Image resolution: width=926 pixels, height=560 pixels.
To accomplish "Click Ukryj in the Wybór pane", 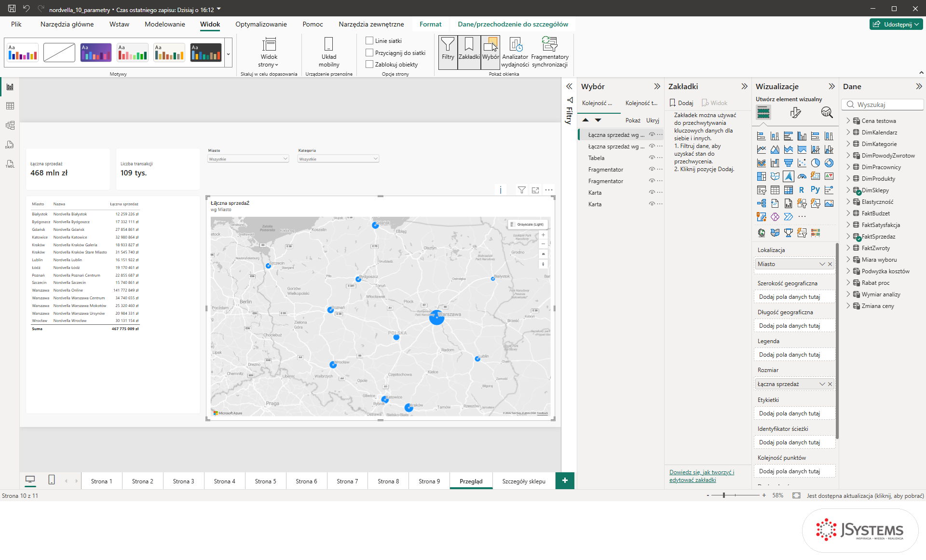I will [x=653, y=120].
